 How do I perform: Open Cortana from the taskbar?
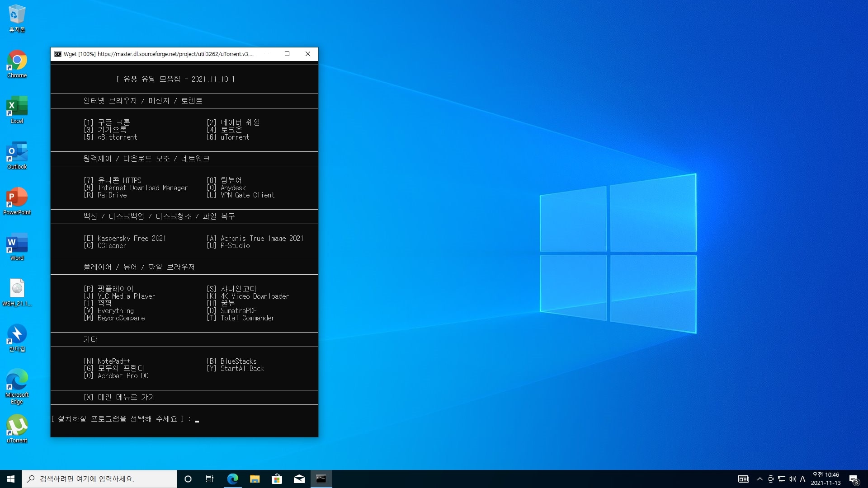pyautogui.click(x=188, y=479)
